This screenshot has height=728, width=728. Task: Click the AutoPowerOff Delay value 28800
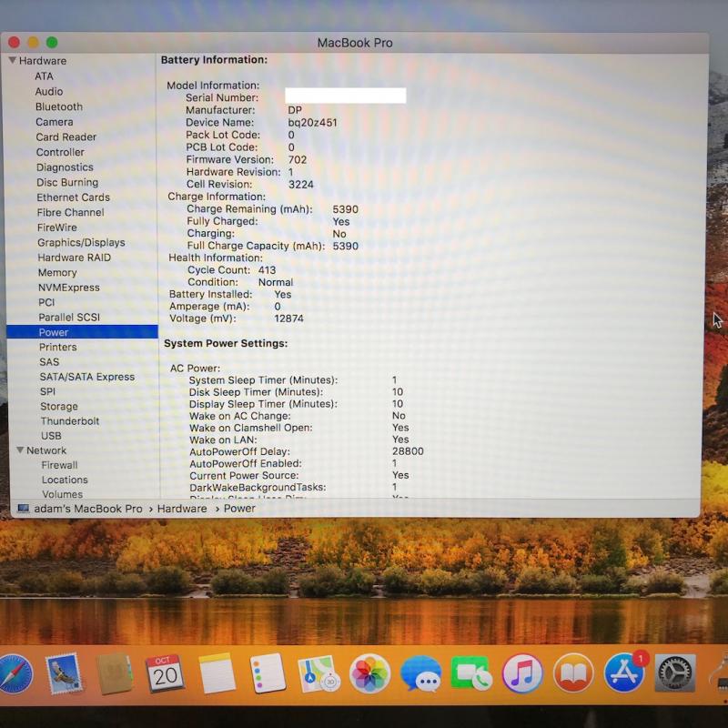coord(408,450)
